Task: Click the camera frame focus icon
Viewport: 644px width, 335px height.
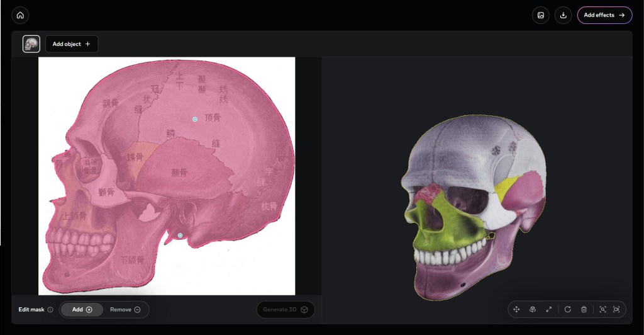Action: click(616, 309)
